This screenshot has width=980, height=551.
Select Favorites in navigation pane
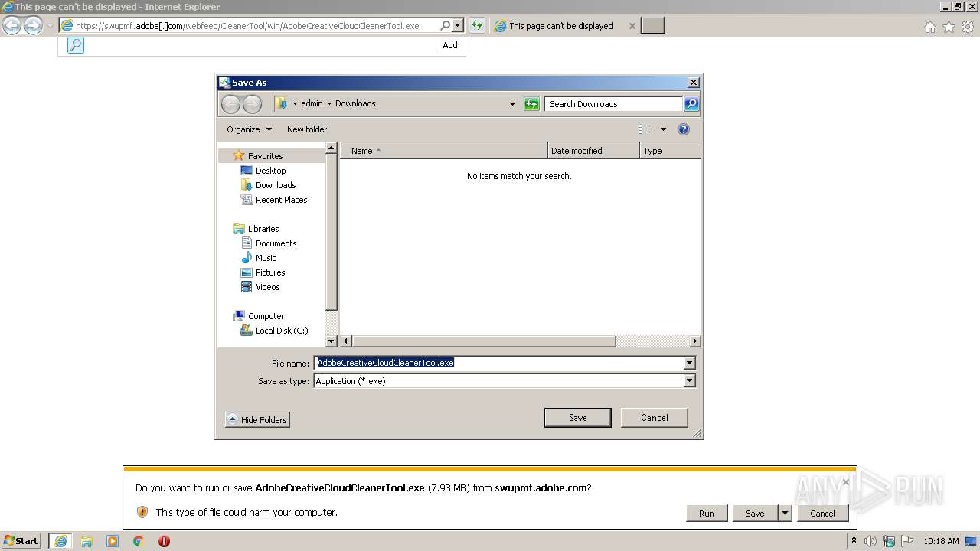pos(265,156)
